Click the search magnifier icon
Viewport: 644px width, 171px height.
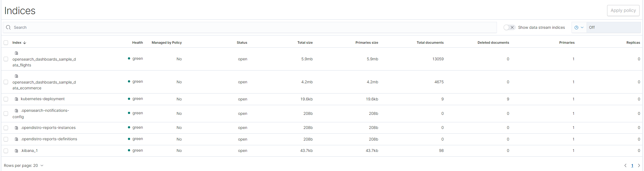click(x=8, y=27)
